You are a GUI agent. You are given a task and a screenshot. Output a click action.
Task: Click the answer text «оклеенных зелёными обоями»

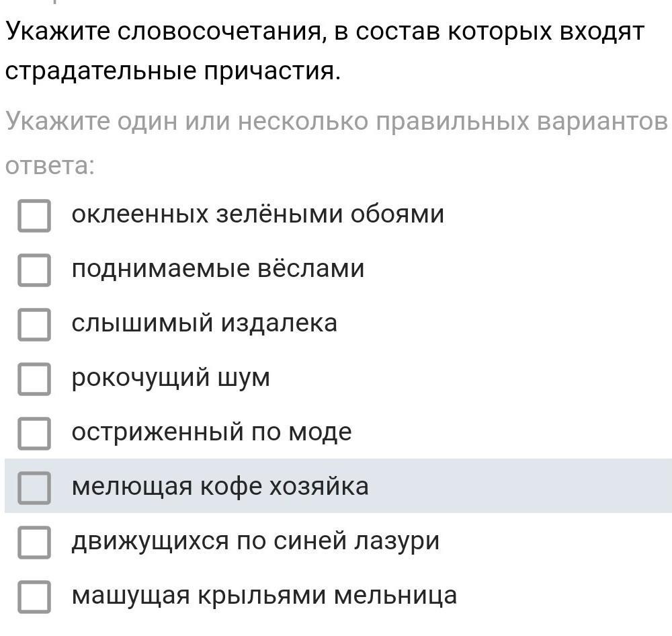[257, 214]
